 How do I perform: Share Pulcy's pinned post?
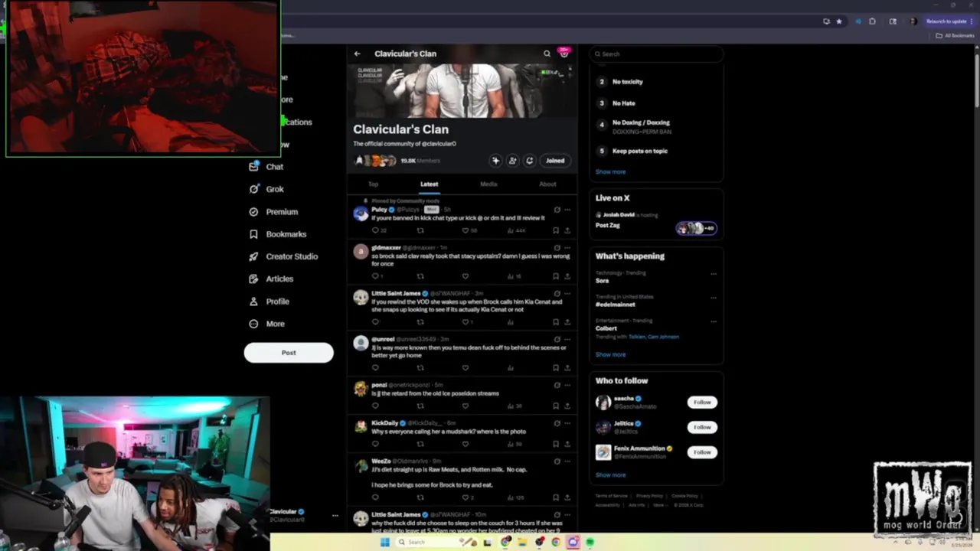pos(567,230)
